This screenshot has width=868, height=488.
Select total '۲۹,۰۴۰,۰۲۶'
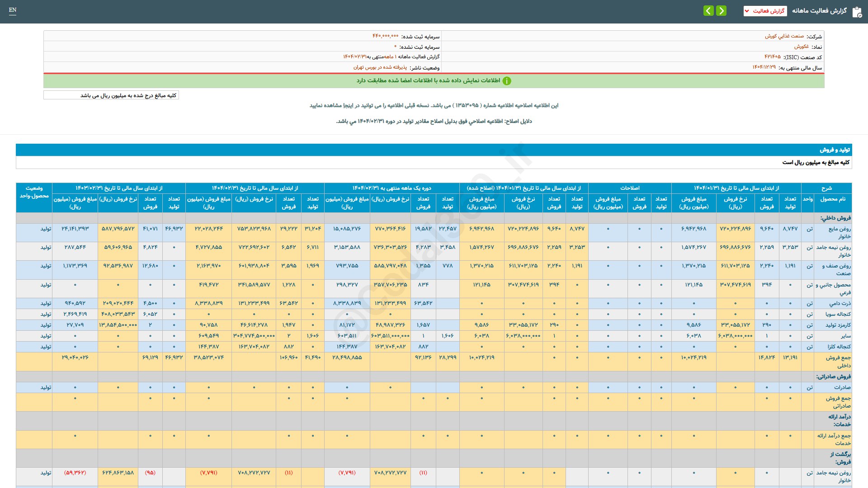point(75,357)
